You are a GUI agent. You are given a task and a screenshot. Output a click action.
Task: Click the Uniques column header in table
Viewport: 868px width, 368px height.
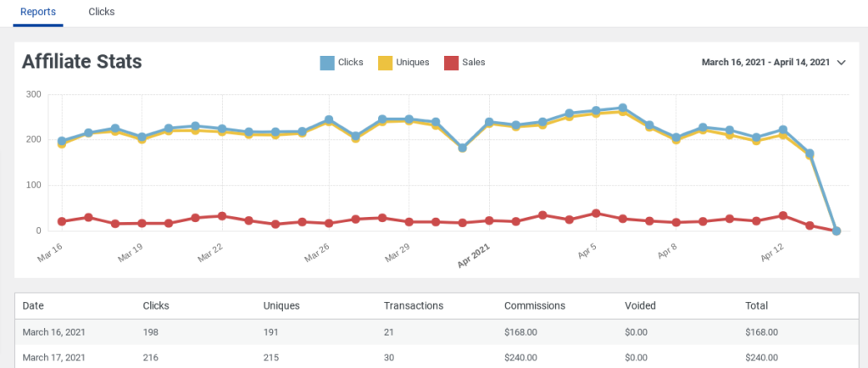(x=282, y=306)
